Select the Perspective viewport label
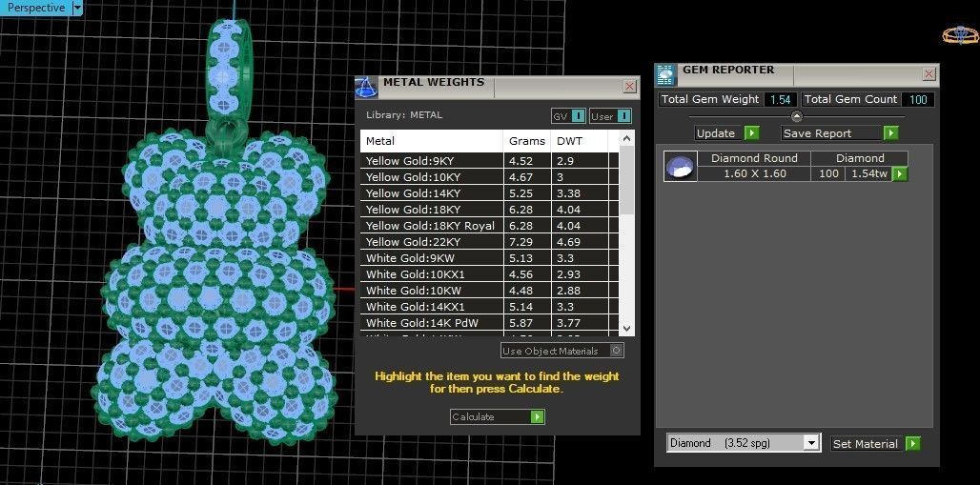Viewport: 980px width, 485px height. [35, 8]
